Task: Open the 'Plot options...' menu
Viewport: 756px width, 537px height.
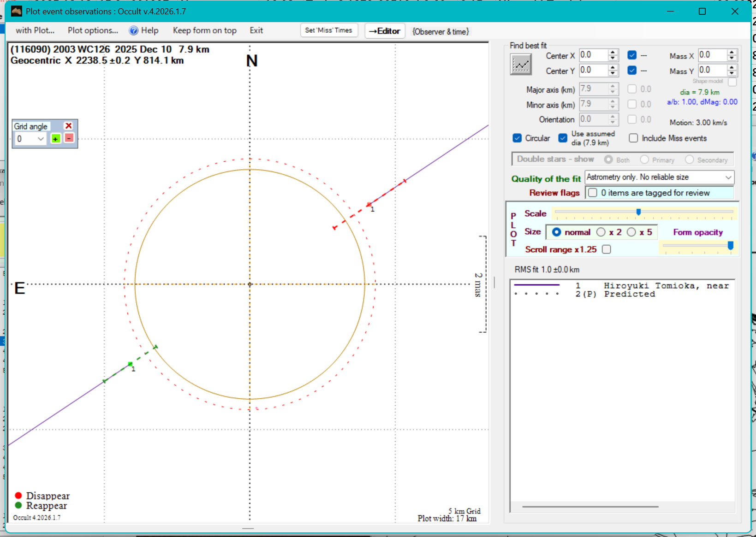Action: click(93, 30)
